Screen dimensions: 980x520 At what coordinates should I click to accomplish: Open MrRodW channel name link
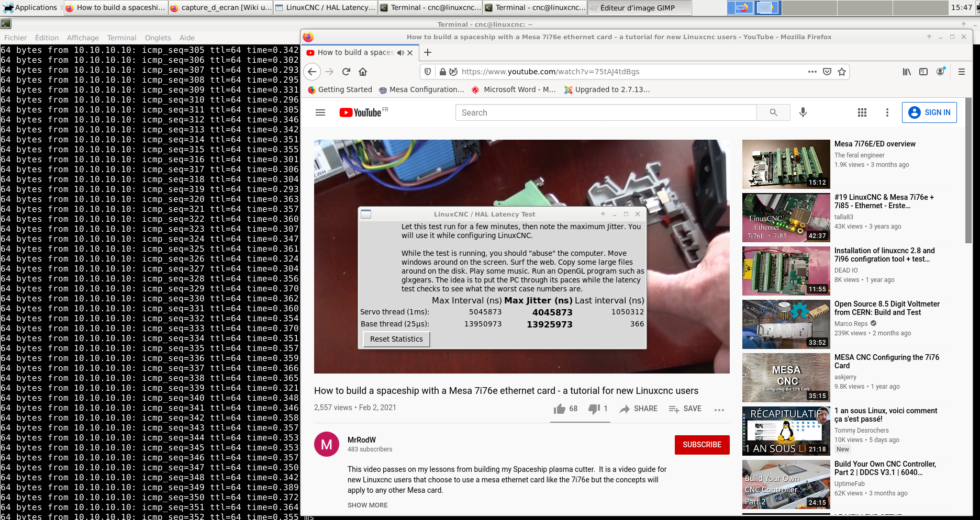(362, 440)
